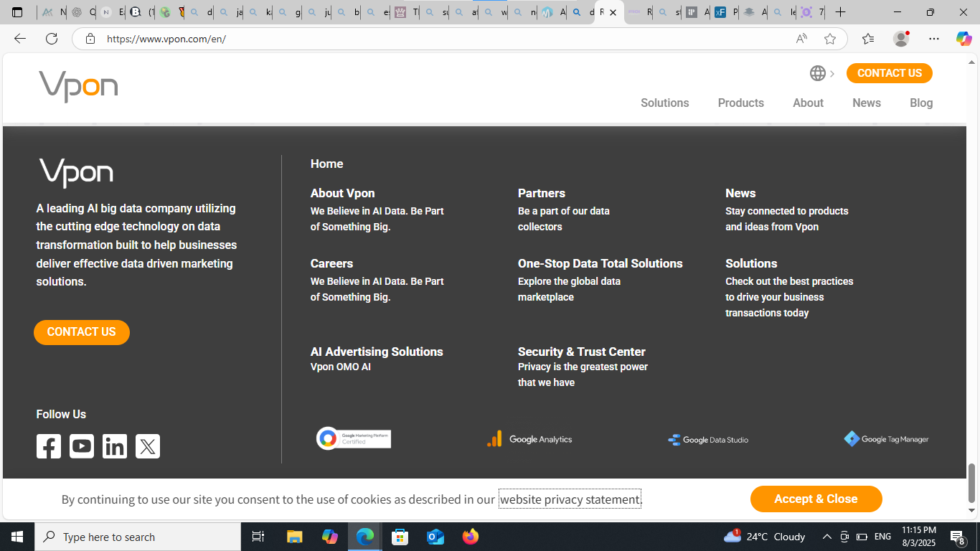Click the Vpon OMO AI text

pyautogui.click(x=341, y=367)
